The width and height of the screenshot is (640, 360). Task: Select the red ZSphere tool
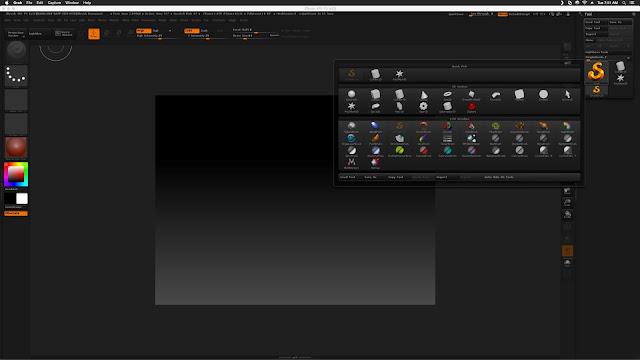tap(471, 107)
